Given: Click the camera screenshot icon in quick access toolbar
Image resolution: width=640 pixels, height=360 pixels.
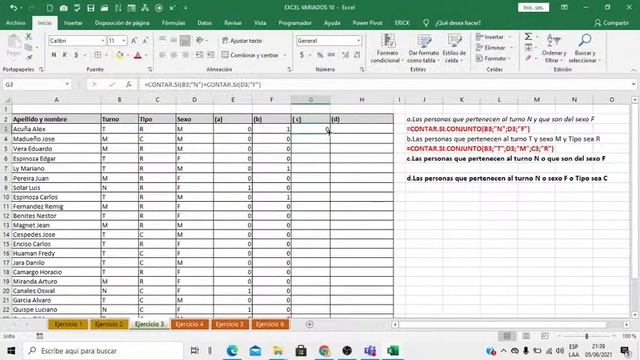Looking at the screenshot, I should [x=63, y=8].
